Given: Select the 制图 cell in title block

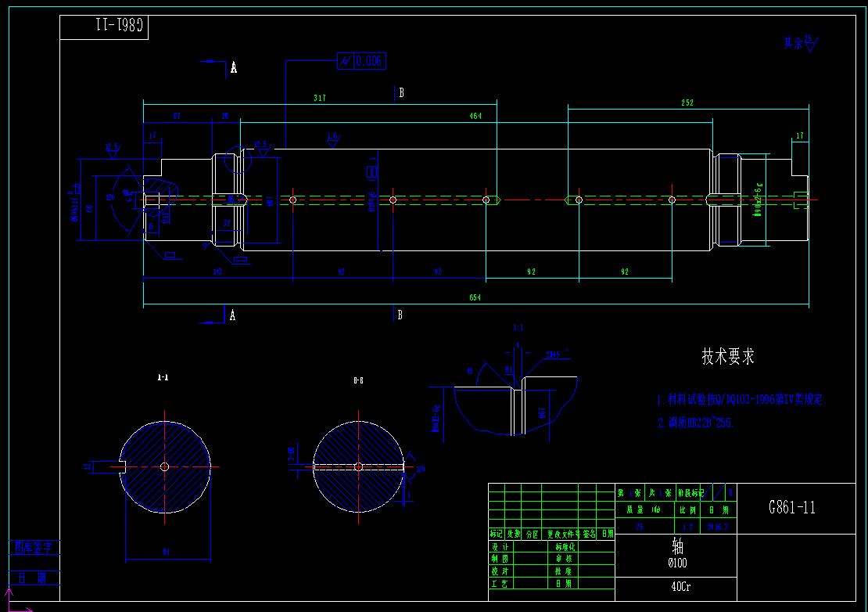Looking at the screenshot, I should 500,559.
